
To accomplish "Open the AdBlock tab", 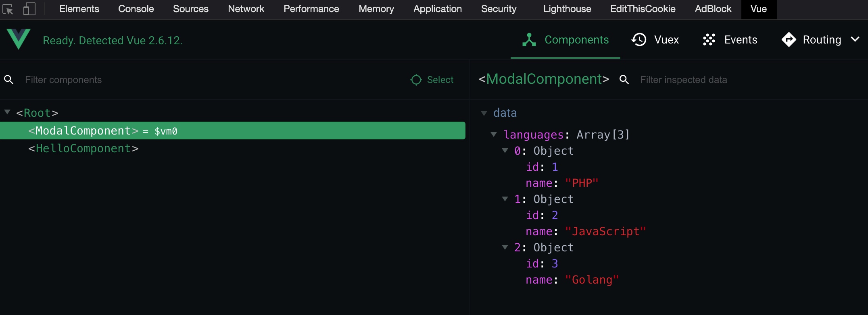I will coord(713,9).
